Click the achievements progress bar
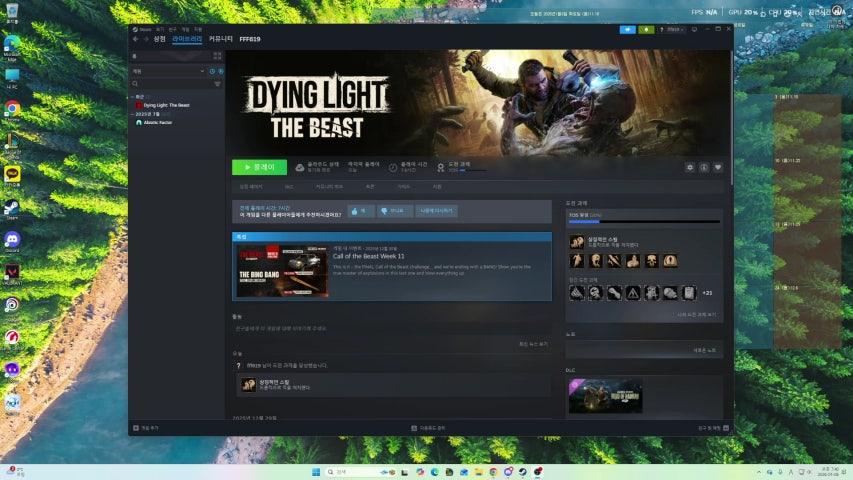 pyautogui.click(x=643, y=221)
